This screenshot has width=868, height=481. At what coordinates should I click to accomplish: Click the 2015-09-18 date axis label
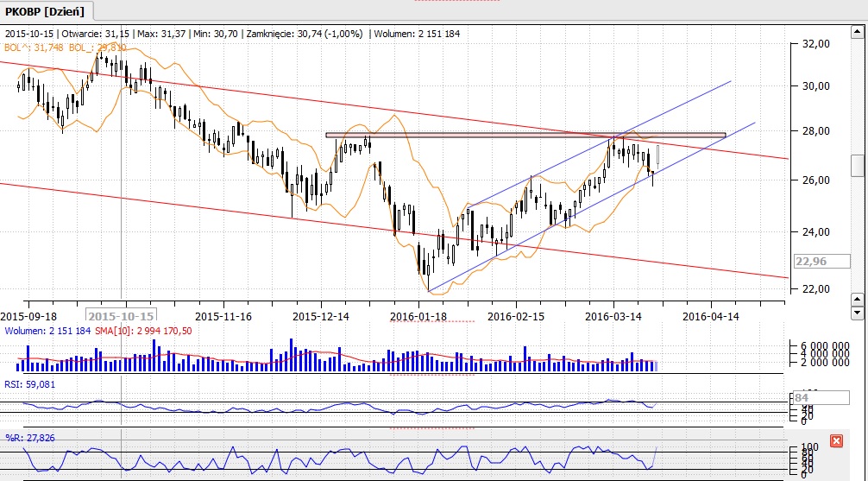pos(28,316)
